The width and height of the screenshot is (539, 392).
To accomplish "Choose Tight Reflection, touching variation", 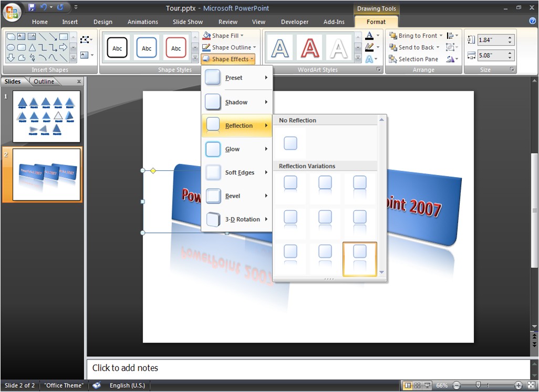I will click(x=291, y=188).
